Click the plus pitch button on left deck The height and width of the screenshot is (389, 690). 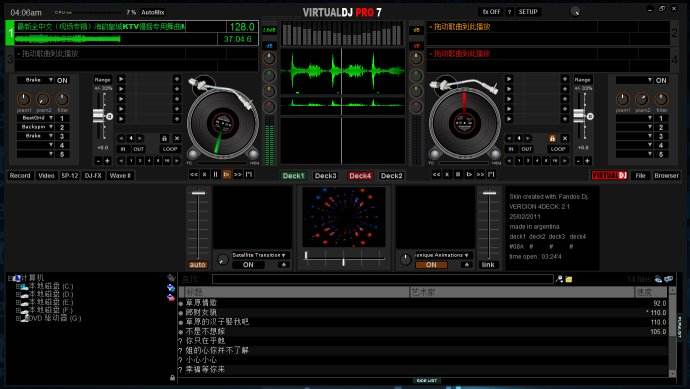pos(107,161)
